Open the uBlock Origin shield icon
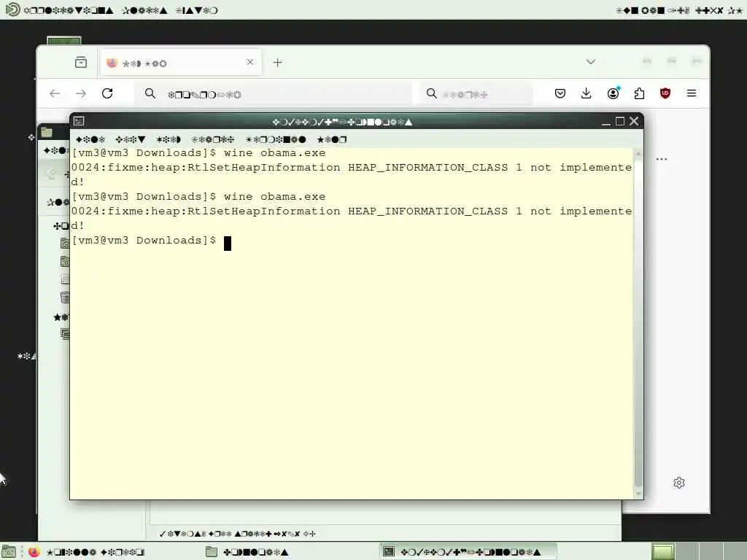747x560 pixels. click(x=665, y=93)
